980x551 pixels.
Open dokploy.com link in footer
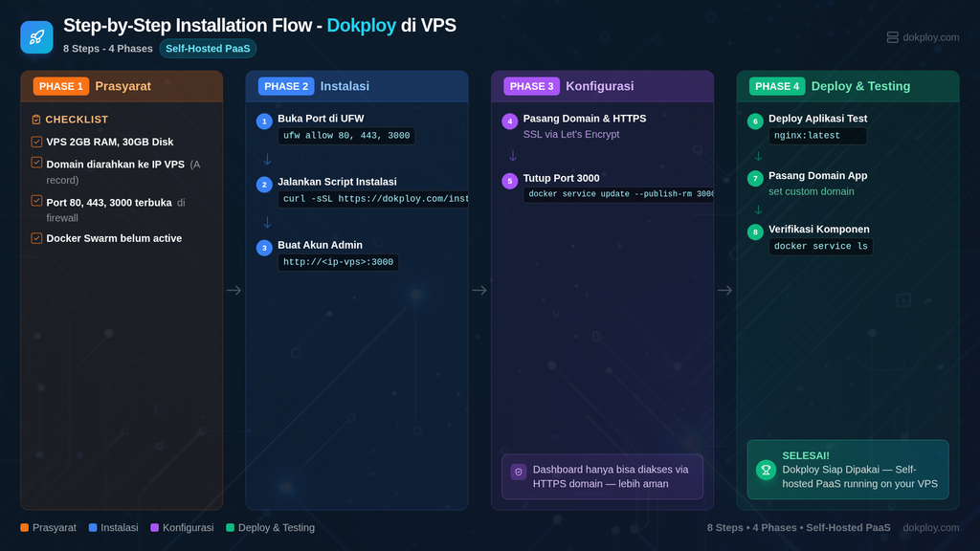930,527
